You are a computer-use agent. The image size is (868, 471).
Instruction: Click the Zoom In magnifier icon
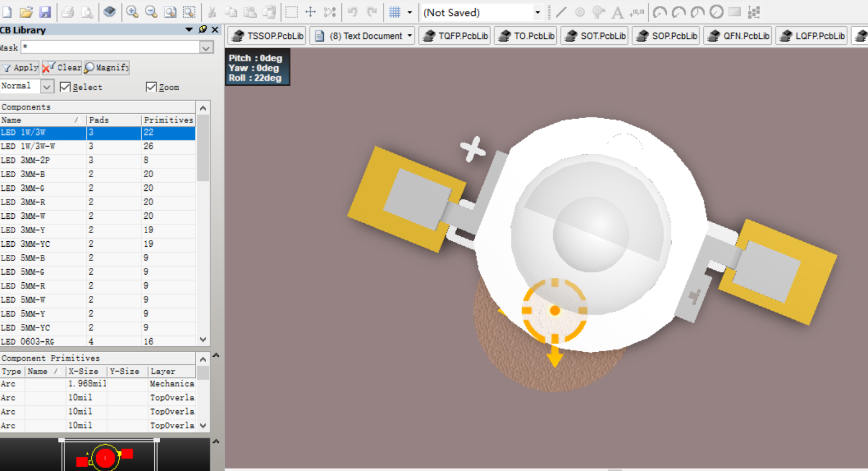pyautogui.click(x=132, y=11)
